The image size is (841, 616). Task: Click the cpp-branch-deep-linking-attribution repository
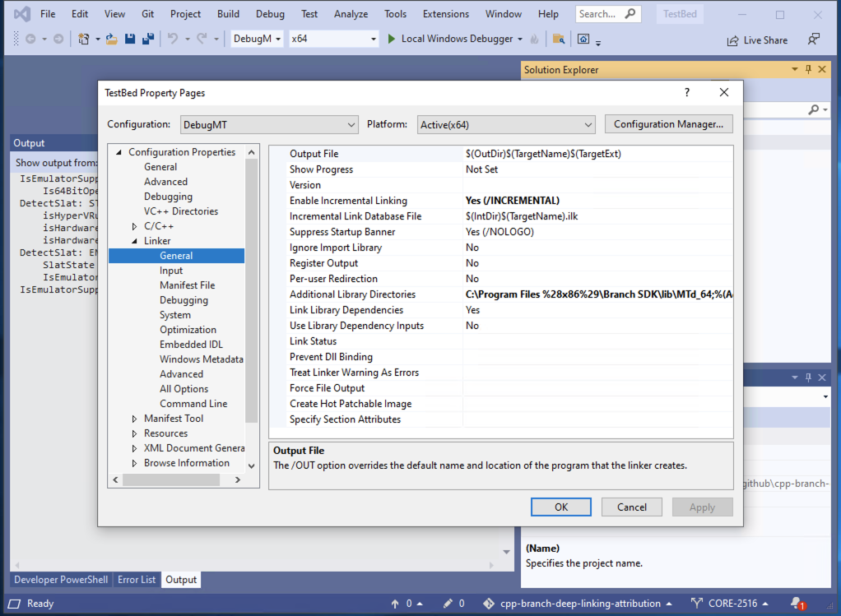pyautogui.click(x=580, y=604)
